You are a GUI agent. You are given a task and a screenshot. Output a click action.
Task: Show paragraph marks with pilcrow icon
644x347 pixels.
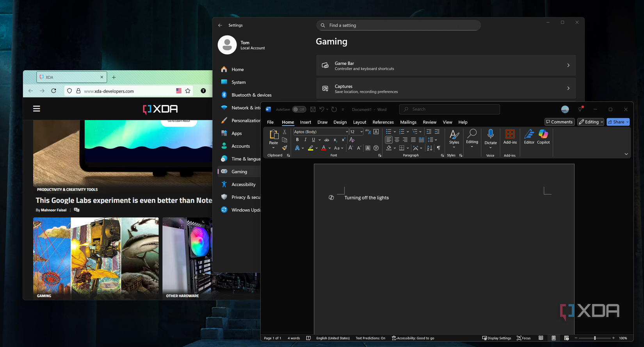pyautogui.click(x=438, y=148)
